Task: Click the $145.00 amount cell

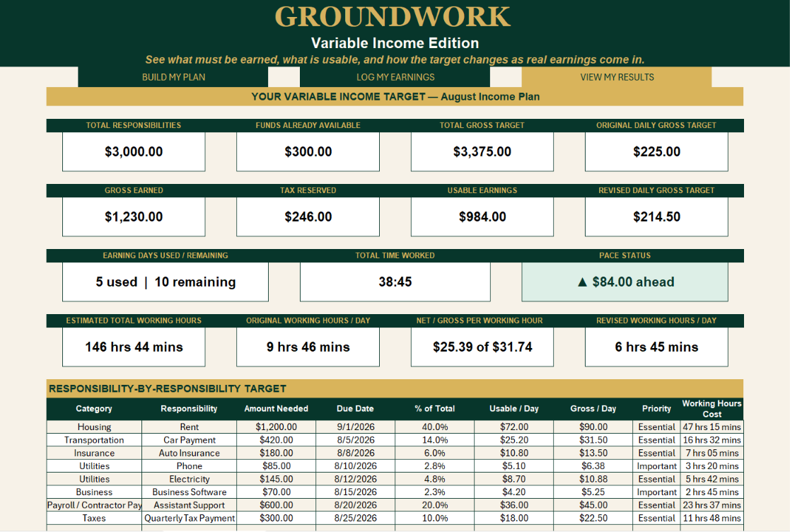Action: (x=276, y=479)
